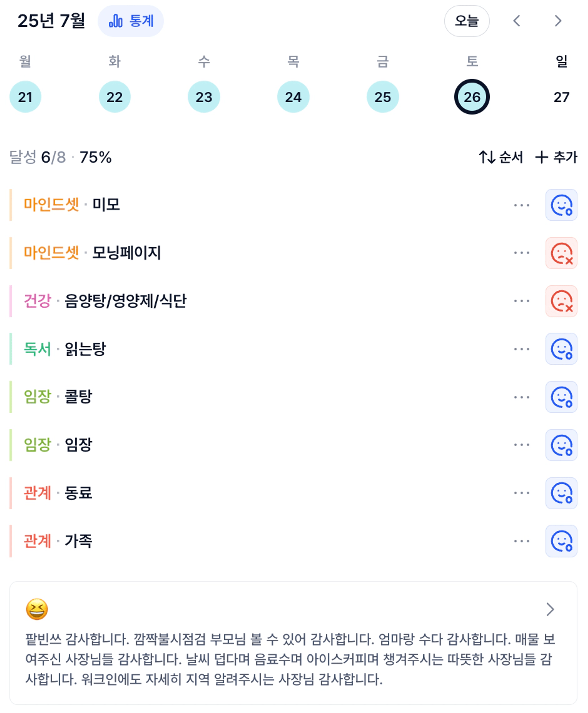This screenshot has width=588, height=713.
Task: Open more options for 읽는탕
Action: click(x=522, y=349)
